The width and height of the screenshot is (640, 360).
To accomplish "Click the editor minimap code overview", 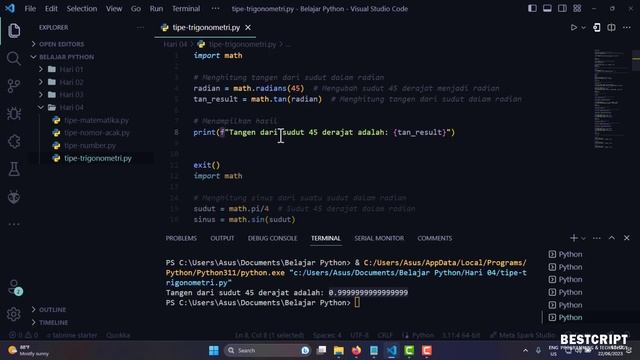I will click(610, 100).
